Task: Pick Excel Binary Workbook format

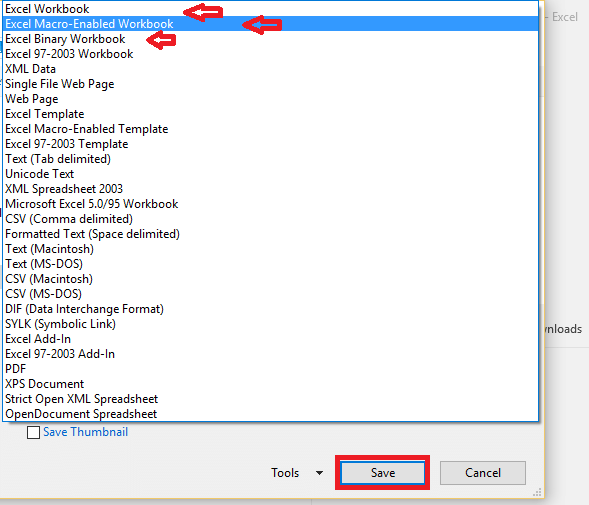Action: click(x=270, y=39)
